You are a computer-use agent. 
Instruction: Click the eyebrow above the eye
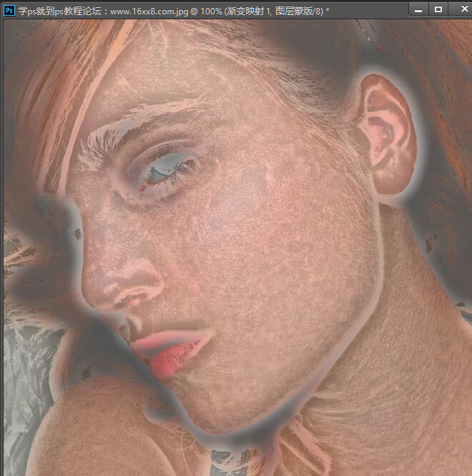pos(143,132)
